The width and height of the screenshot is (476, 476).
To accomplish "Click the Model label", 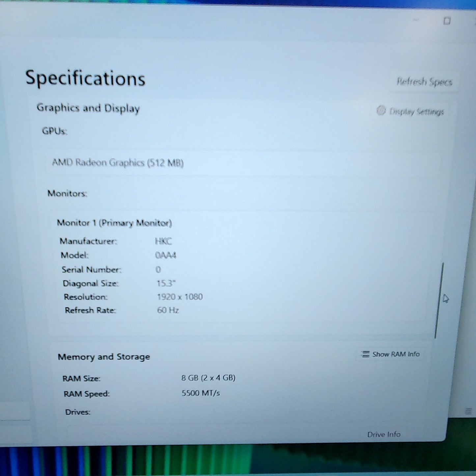I will tap(75, 255).
